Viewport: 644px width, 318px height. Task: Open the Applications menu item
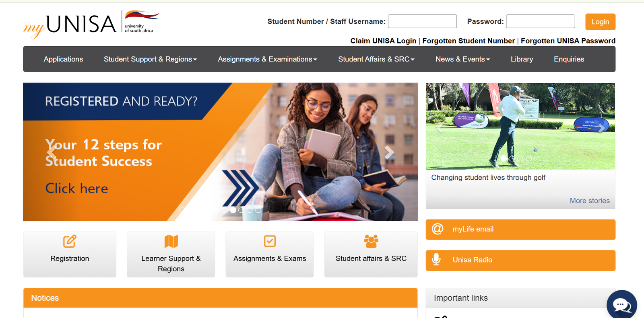(63, 59)
